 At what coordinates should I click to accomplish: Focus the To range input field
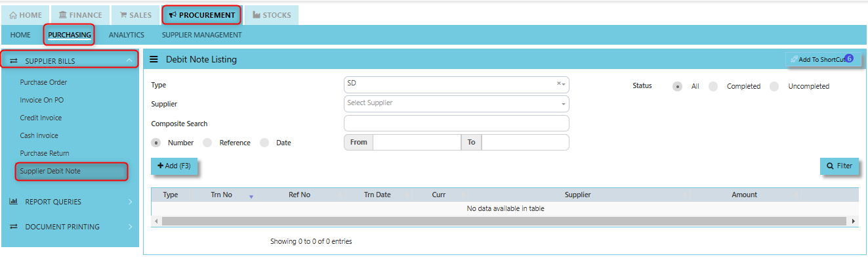click(x=525, y=142)
